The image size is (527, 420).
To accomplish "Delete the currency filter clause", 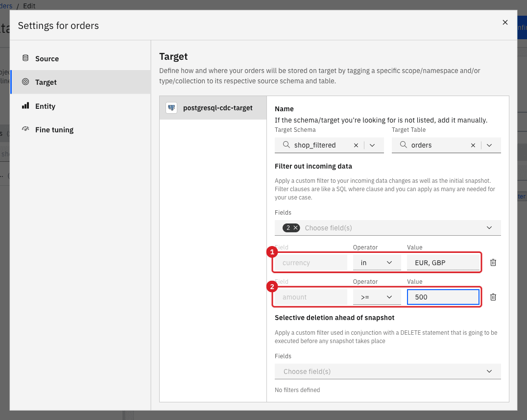I will click(x=493, y=263).
